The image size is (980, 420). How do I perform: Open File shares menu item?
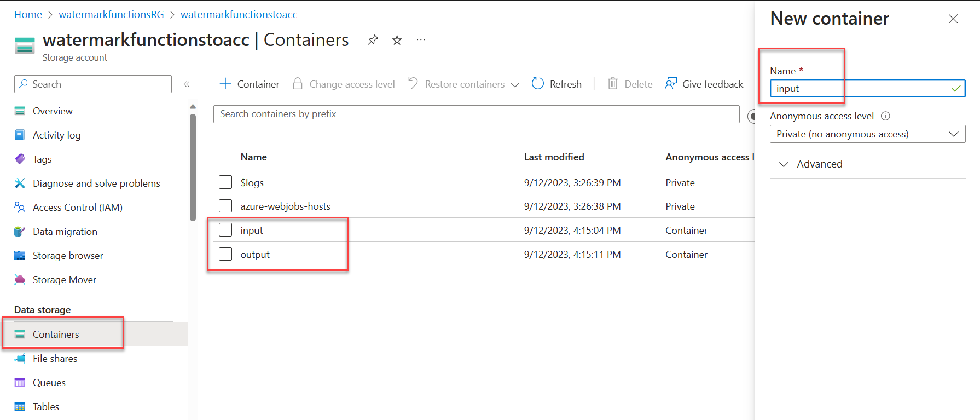(55, 359)
